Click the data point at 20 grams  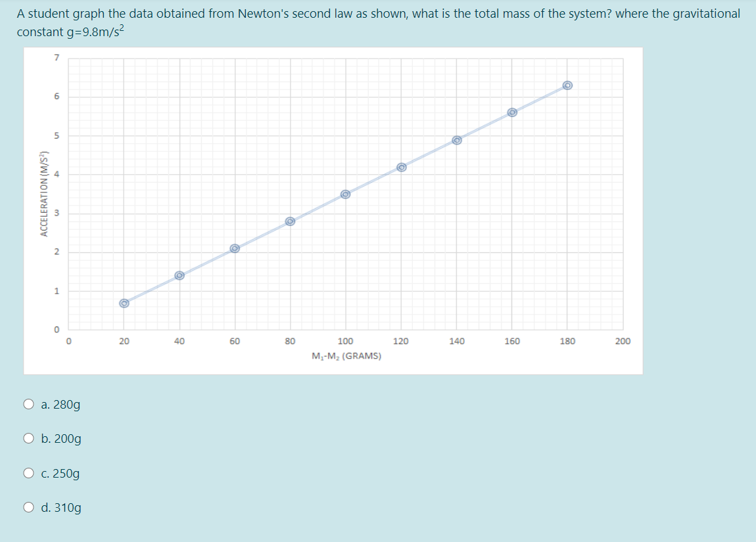coord(124,303)
